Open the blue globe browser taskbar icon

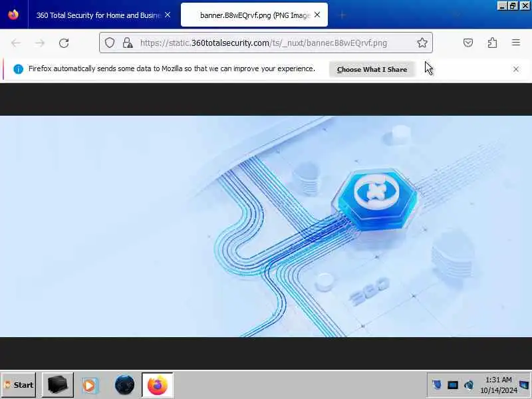pos(124,385)
